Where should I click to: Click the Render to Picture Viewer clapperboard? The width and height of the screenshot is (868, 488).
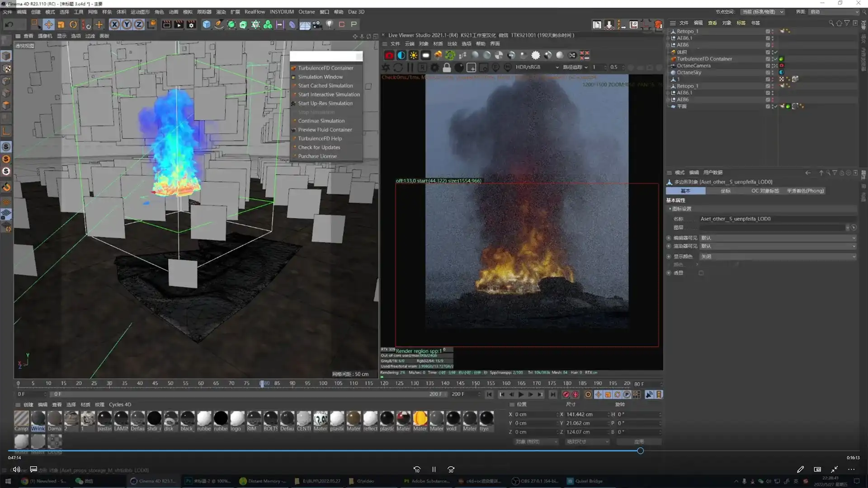pos(179,24)
